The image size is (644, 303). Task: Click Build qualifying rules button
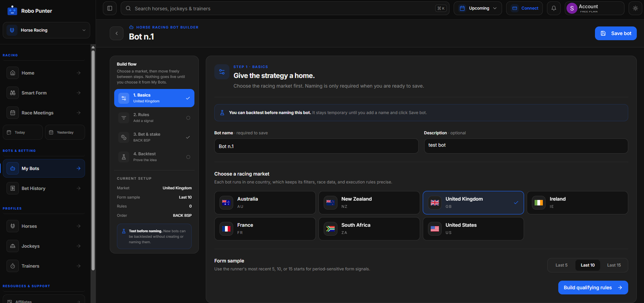(593, 288)
